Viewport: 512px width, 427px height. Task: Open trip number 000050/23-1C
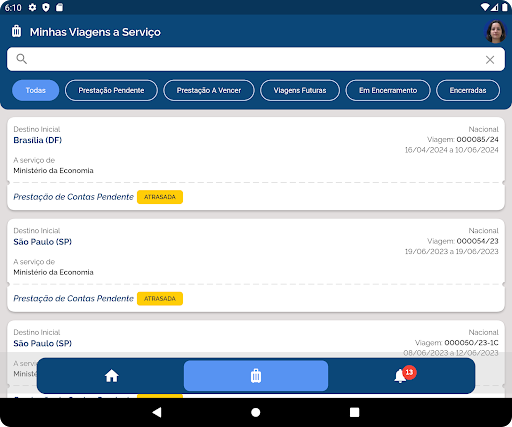tap(471, 343)
